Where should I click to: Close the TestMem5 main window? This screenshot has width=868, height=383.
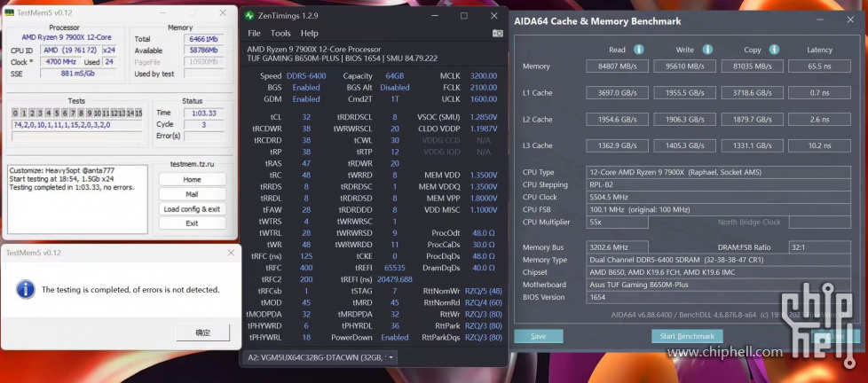(223, 12)
